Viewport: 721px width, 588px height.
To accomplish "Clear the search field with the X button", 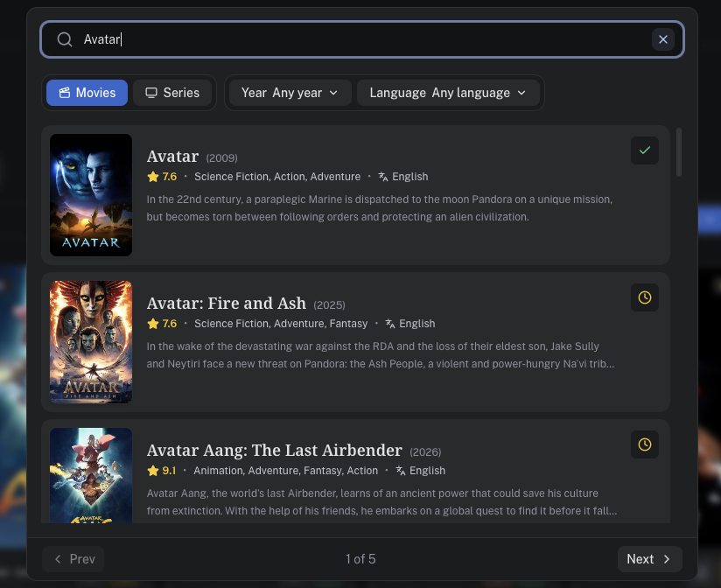I will [x=663, y=39].
